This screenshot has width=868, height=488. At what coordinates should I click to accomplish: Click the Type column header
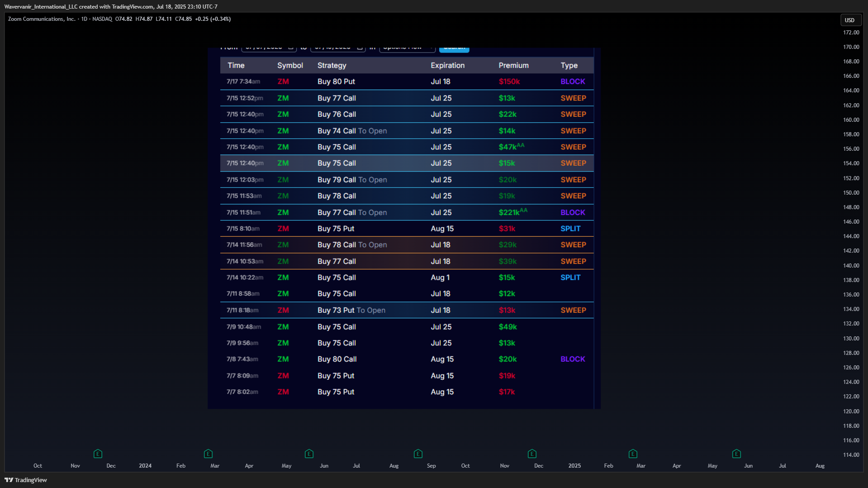point(569,65)
